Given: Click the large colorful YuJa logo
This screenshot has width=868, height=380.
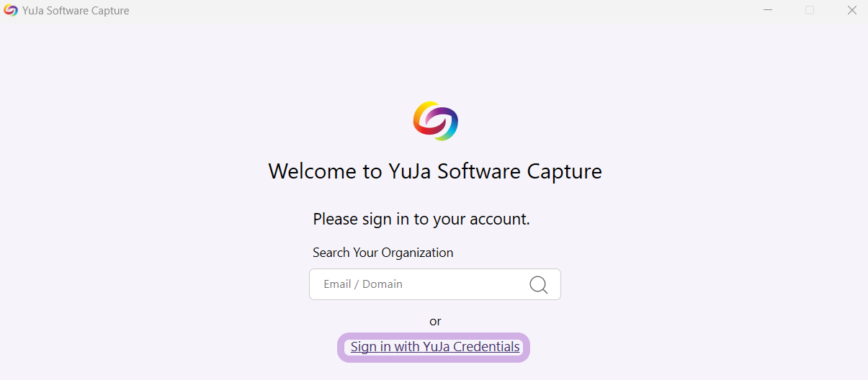Looking at the screenshot, I should click(x=435, y=121).
